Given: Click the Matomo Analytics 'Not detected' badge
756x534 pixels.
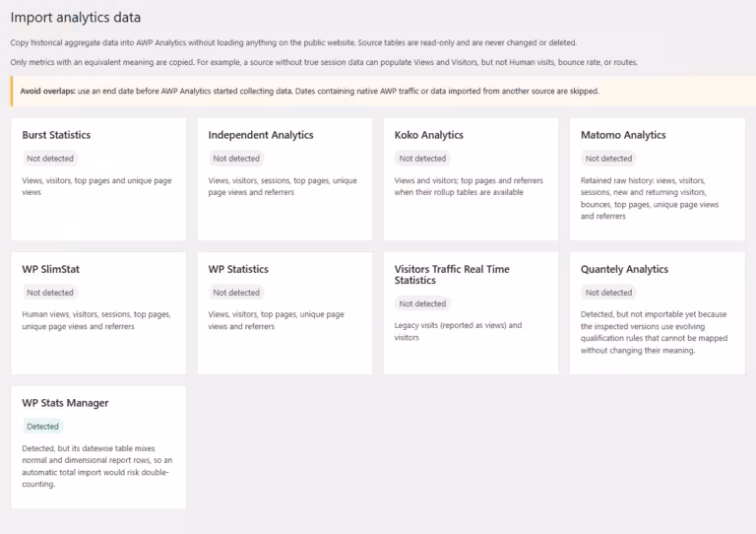Looking at the screenshot, I should (608, 159).
